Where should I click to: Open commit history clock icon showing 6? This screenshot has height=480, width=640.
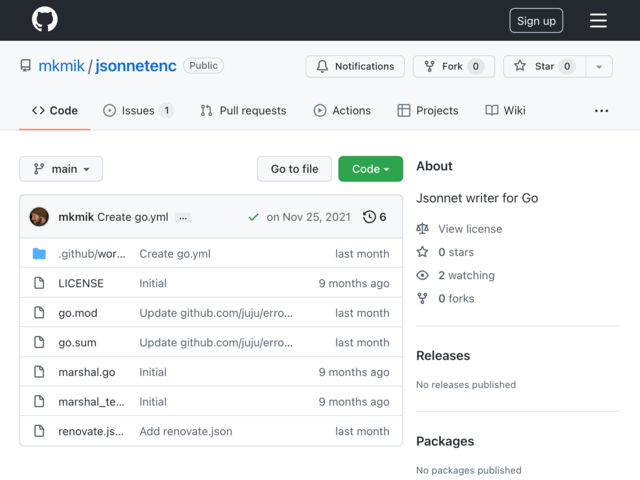[374, 217]
